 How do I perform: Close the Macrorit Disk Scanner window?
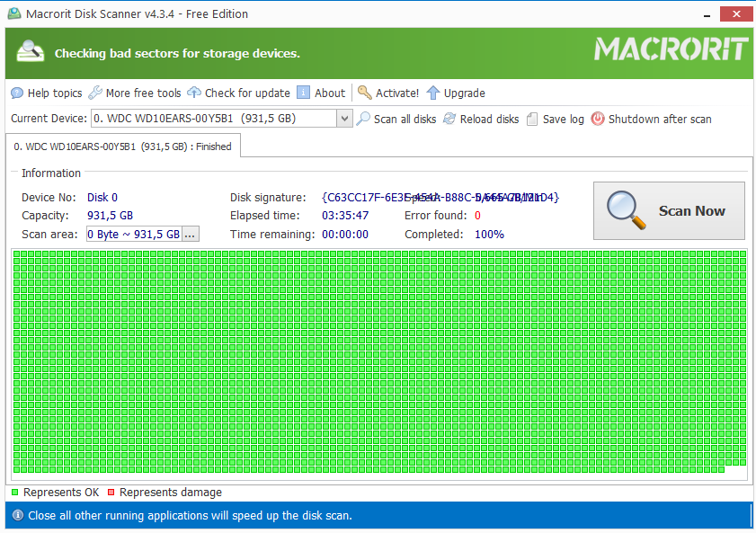pos(736,14)
